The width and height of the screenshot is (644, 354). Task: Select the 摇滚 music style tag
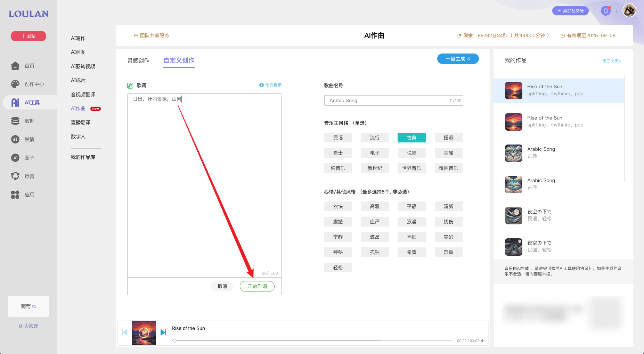coord(448,137)
